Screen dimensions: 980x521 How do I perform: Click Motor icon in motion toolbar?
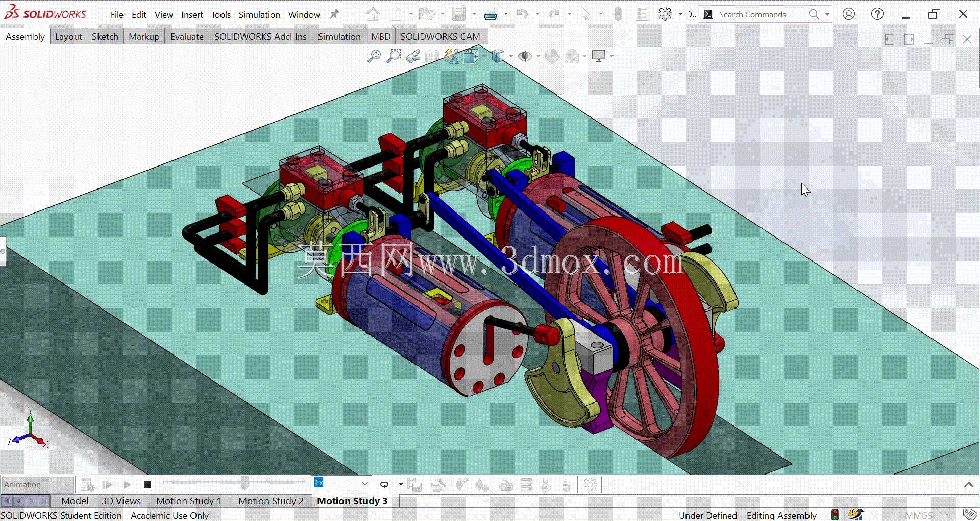[x=506, y=485]
